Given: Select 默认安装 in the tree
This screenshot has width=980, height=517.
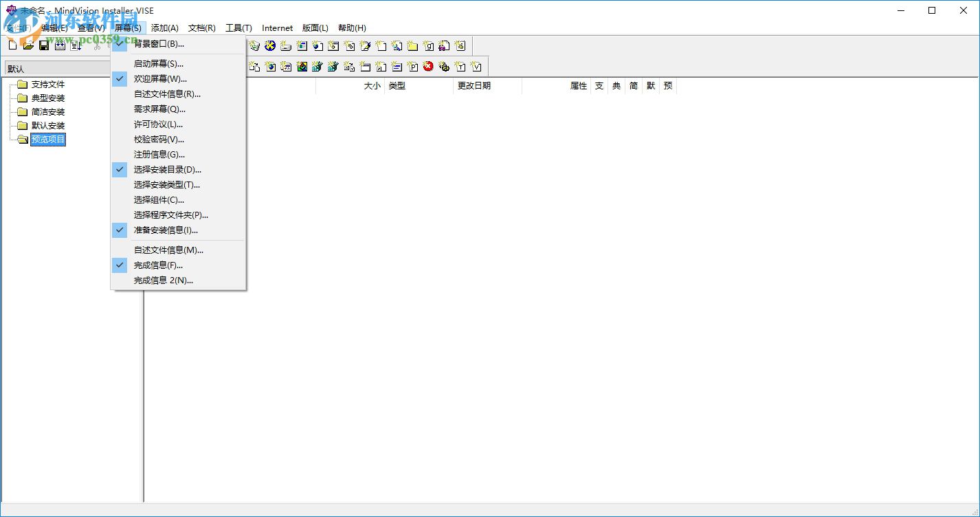Looking at the screenshot, I should click(x=48, y=126).
